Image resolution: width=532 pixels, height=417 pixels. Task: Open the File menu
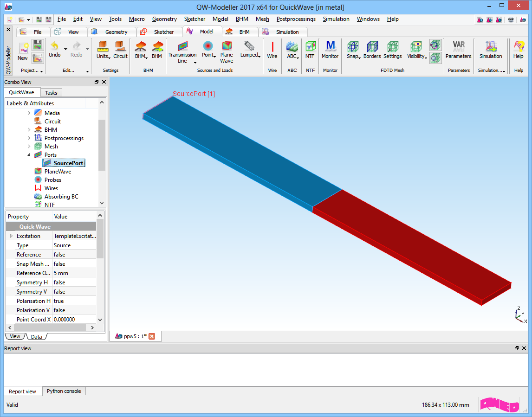tap(62, 19)
